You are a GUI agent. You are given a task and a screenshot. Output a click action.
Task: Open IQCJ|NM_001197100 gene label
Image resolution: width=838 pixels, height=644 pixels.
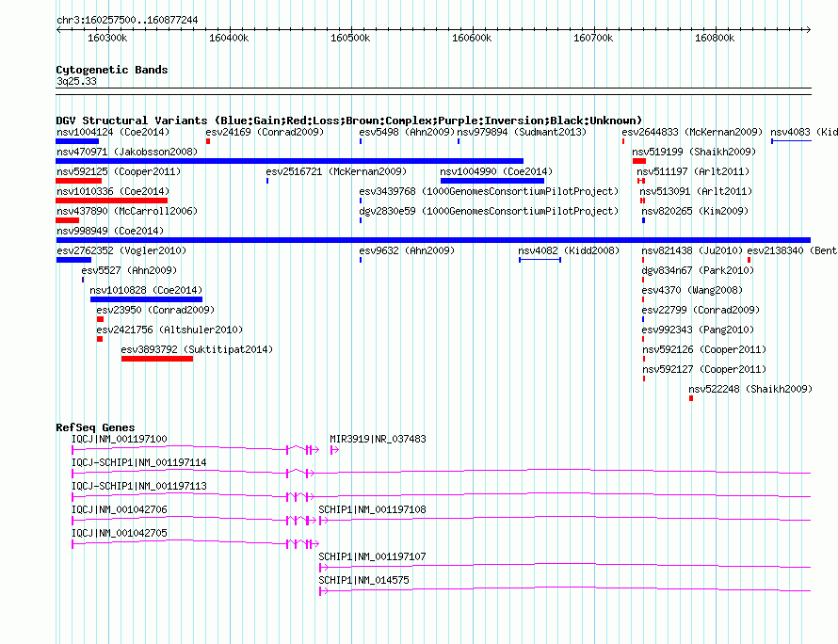[120, 439]
